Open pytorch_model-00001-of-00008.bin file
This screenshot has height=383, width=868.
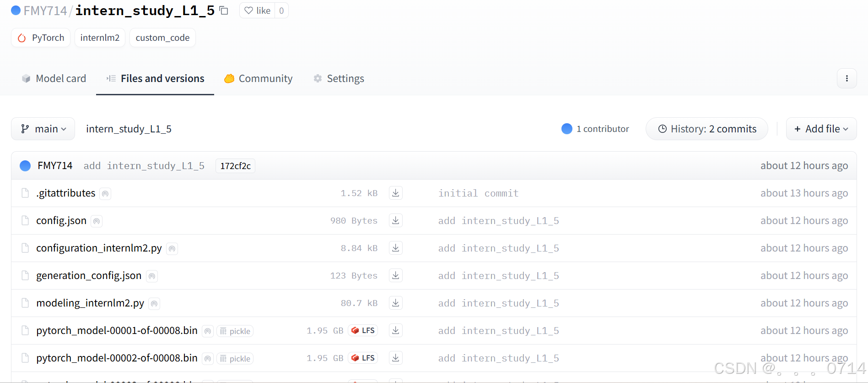point(117,331)
